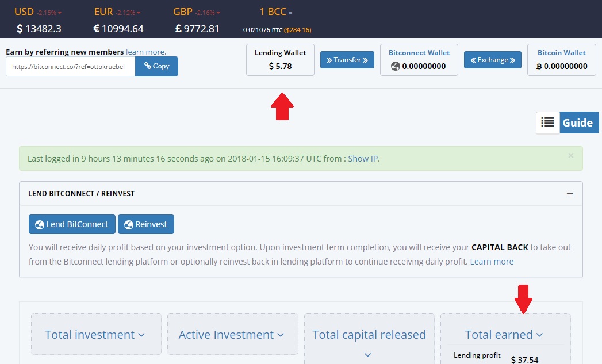This screenshot has height=364, width=602.
Task: Click the GBP price £ 9772.81
Action: [197, 29]
